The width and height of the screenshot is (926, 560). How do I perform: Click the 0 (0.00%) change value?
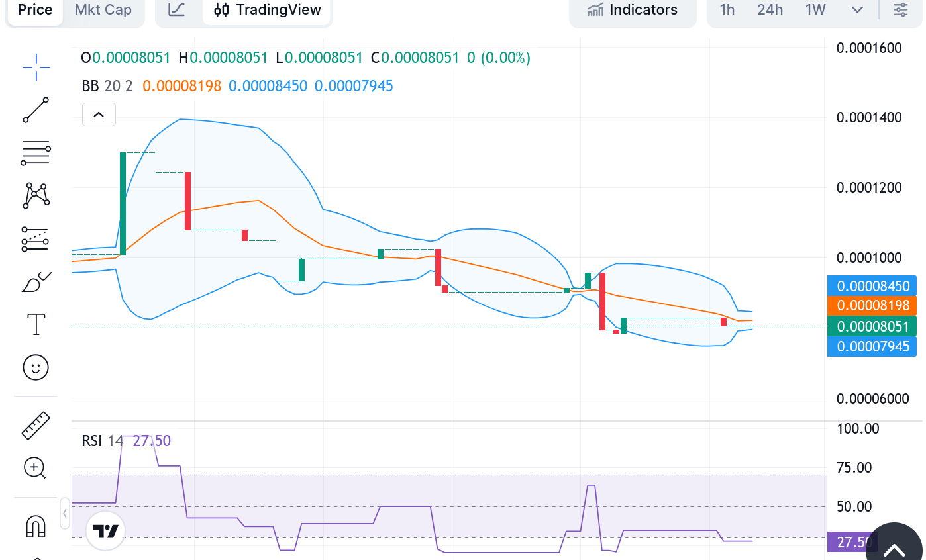499,58
